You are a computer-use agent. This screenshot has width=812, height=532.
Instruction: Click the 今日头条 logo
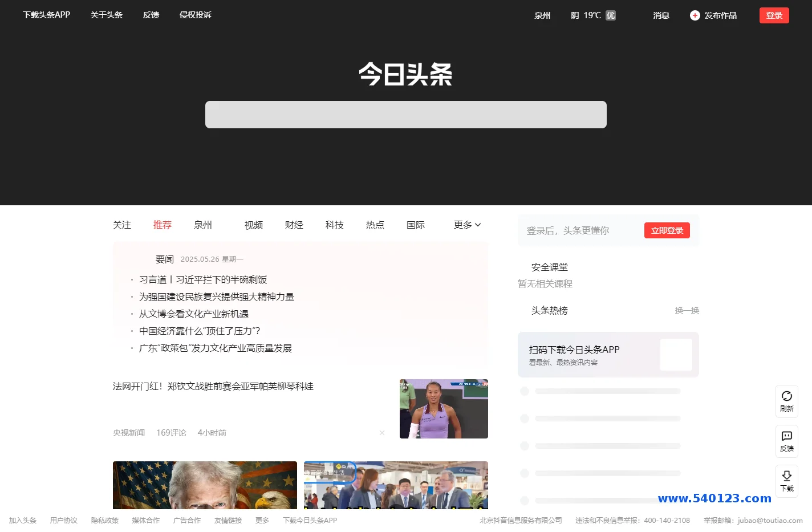[x=405, y=74]
